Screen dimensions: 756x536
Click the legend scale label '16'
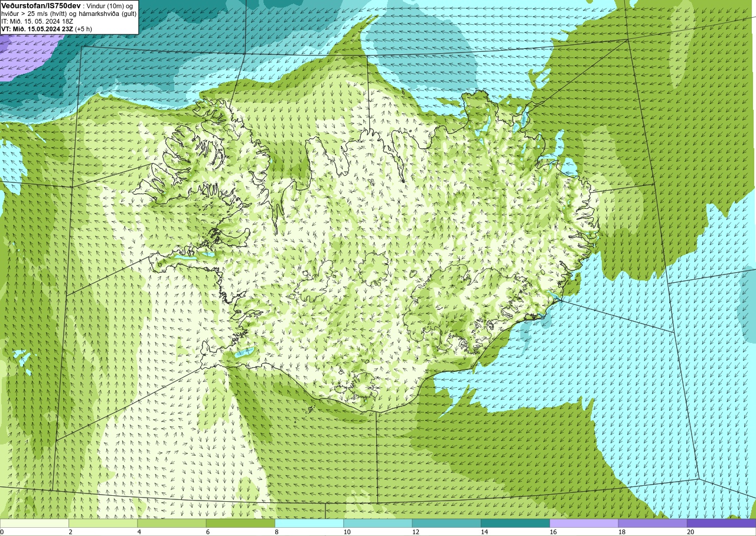pyautogui.click(x=553, y=532)
